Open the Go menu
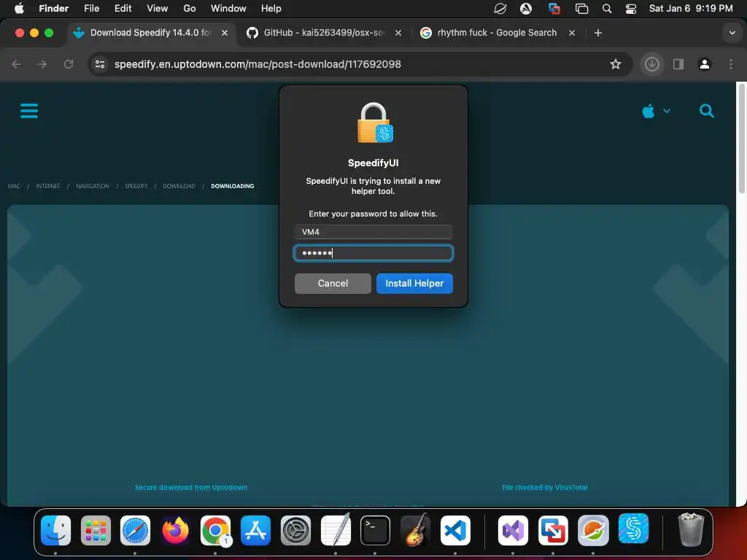Image resolution: width=747 pixels, height=560 pixels. coord(190,9)
